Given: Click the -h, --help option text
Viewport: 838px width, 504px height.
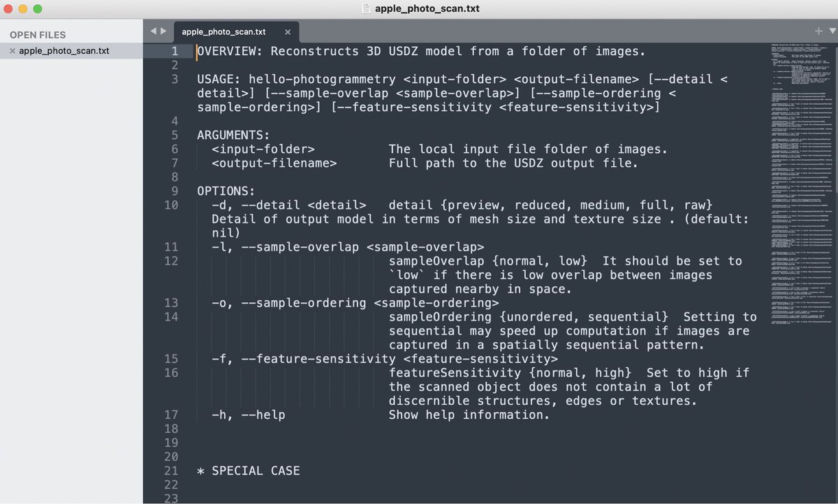Looking at the screenshot, I should 249,415.
